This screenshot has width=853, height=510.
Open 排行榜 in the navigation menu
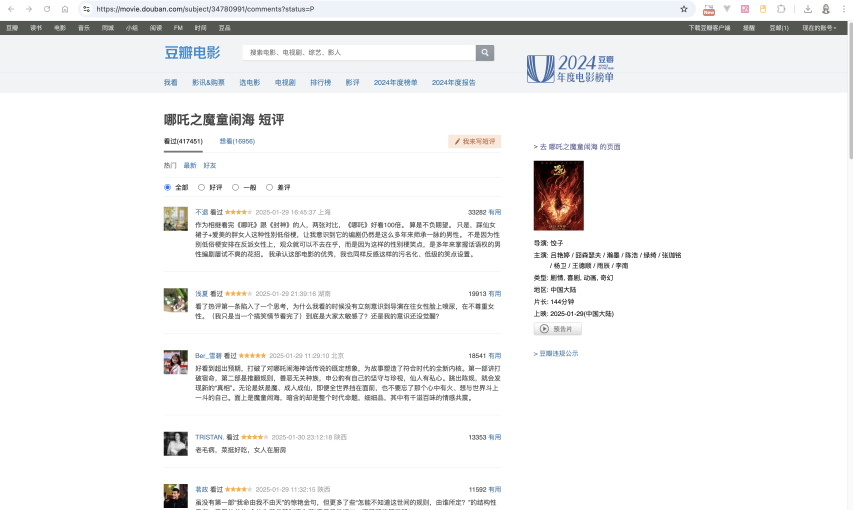click(320, 82)
